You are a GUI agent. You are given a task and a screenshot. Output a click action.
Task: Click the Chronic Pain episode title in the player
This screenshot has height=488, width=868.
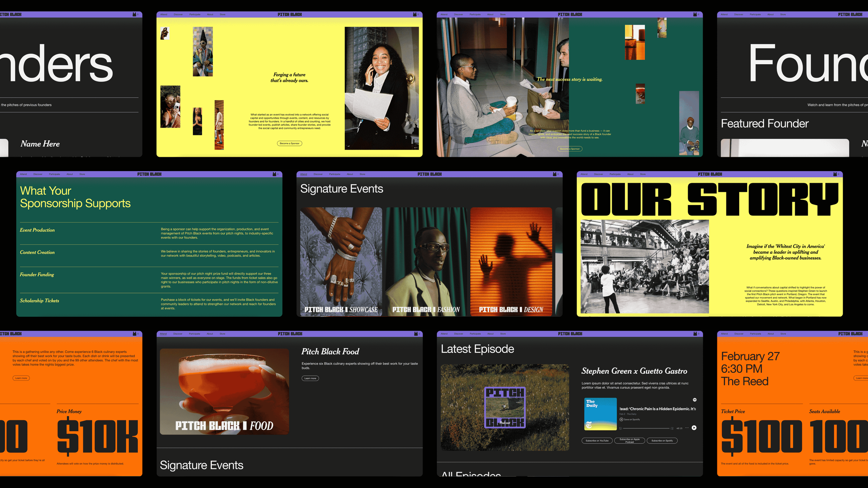point(658,409)
